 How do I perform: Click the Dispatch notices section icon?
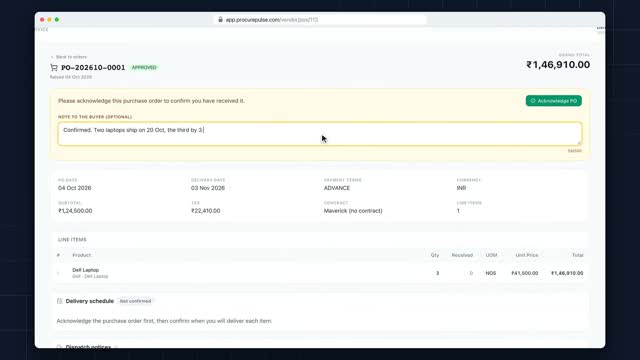pos(60,347)
